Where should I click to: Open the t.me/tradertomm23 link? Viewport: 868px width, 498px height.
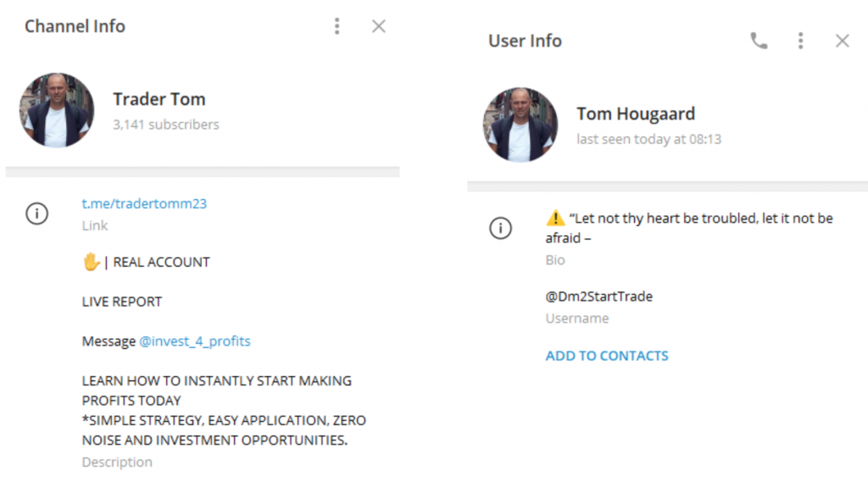click(x=144, y=203)
